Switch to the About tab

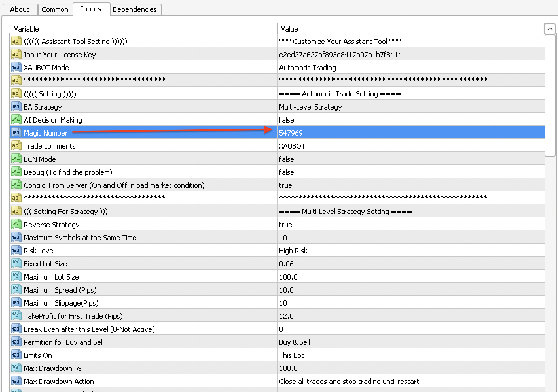coord(20,9)
